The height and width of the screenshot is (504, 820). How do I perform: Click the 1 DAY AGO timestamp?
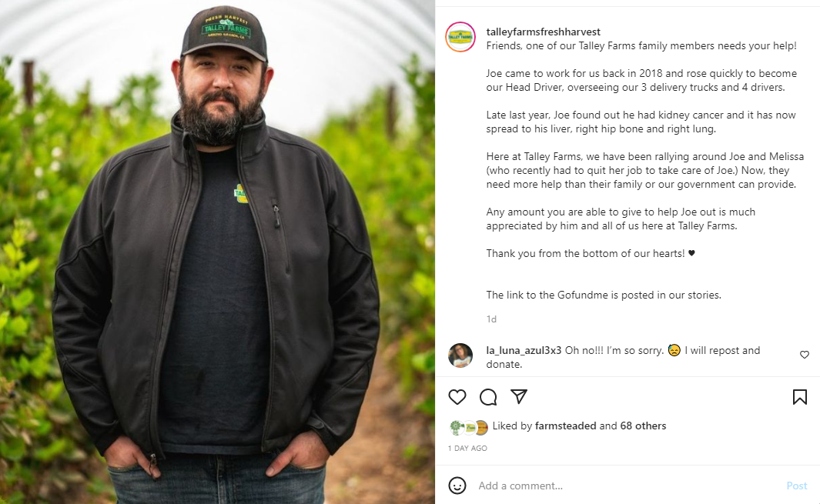[x=467, y=448]
